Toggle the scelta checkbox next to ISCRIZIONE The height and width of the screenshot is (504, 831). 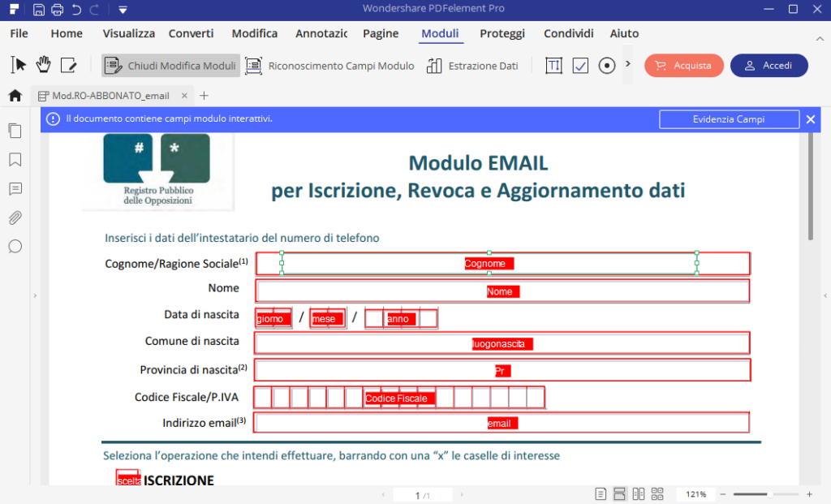click(x=128, y=478)
